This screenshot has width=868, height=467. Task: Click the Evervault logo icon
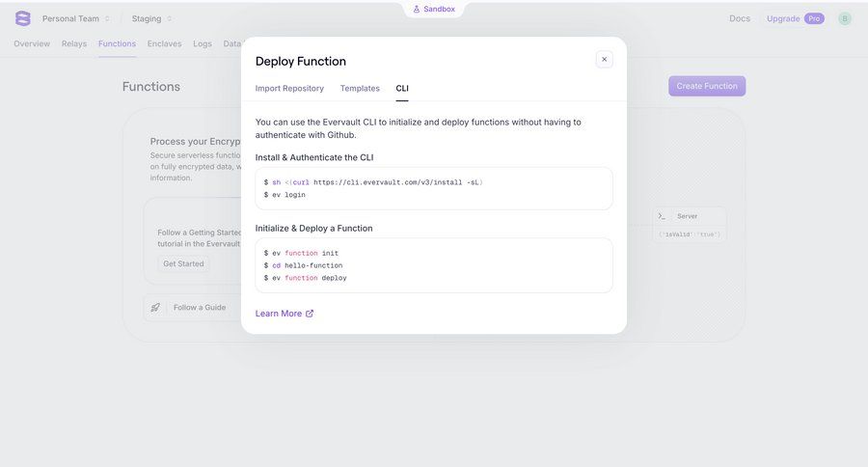23,18
